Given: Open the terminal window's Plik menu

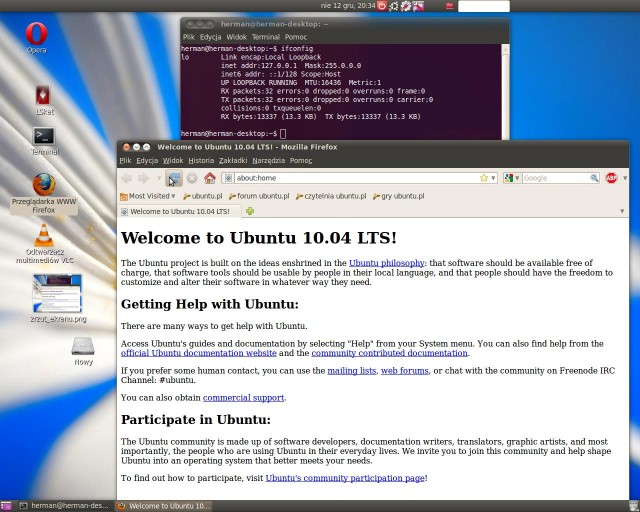Looking at the screenshot, I should (x=189, y=37).
